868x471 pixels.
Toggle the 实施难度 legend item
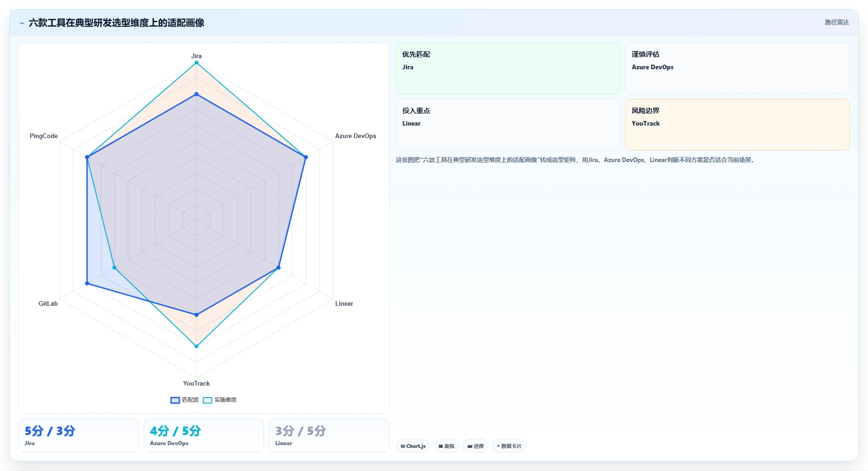click(x=220, y=400)
